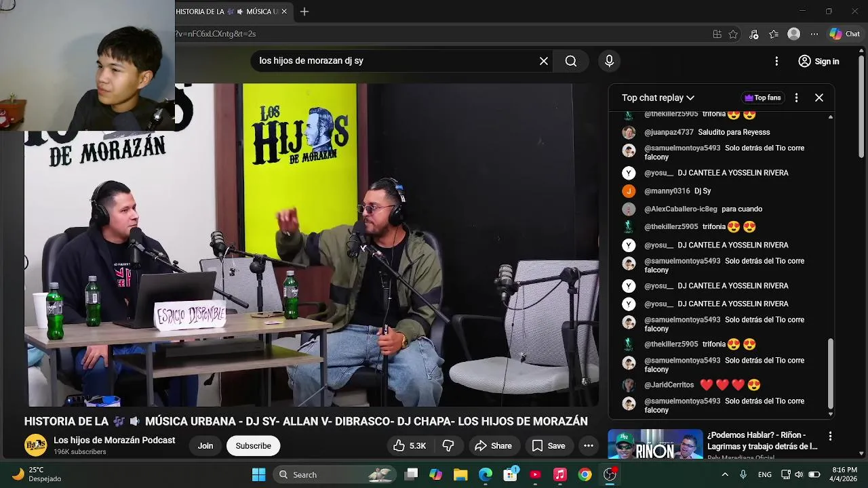Open browser Settings and more menu
868x488 pixels.
[x=814, y=34]
